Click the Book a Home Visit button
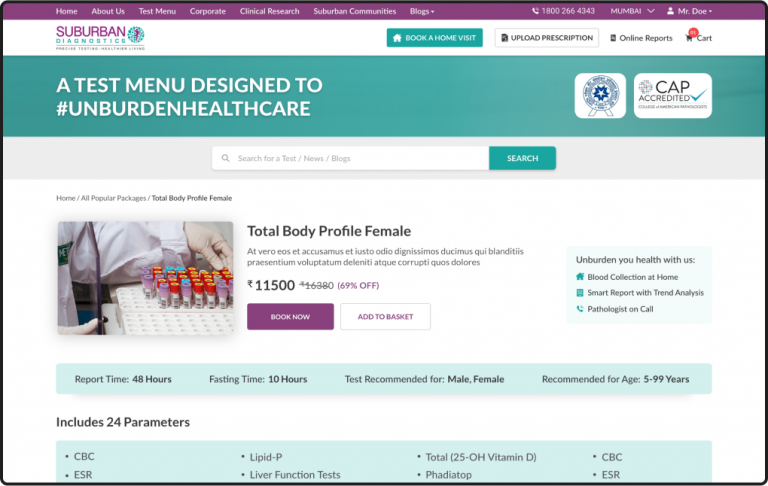768x486 pixels. click(434, 38)
